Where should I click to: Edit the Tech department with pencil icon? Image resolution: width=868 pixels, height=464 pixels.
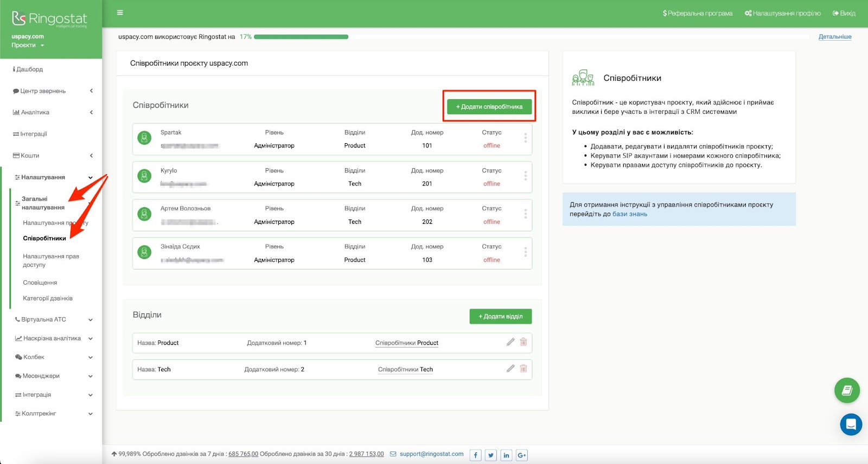[510, 369]
